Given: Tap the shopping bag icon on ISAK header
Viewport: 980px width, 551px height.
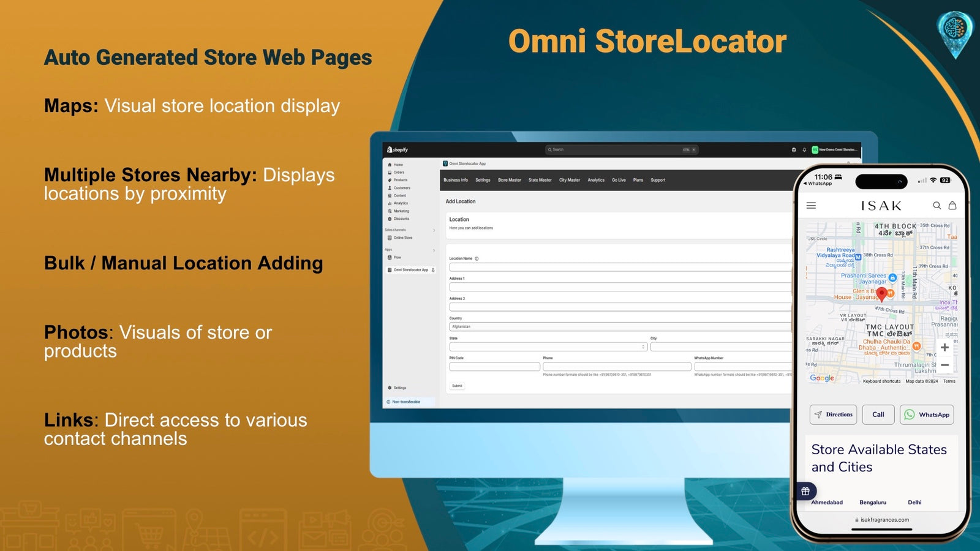Looking at the screenshot, I should (952, 206).
